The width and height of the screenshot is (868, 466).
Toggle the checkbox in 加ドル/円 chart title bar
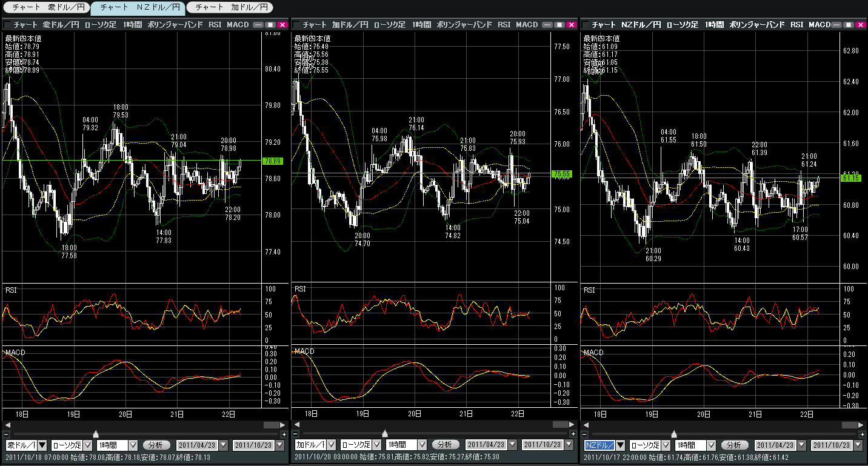(x=297, y=25)
